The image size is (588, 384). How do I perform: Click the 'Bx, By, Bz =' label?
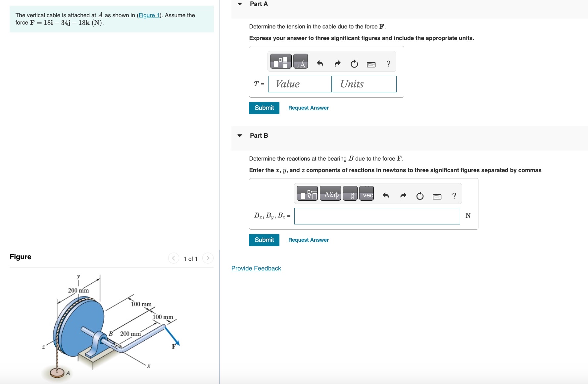point(272,216)
